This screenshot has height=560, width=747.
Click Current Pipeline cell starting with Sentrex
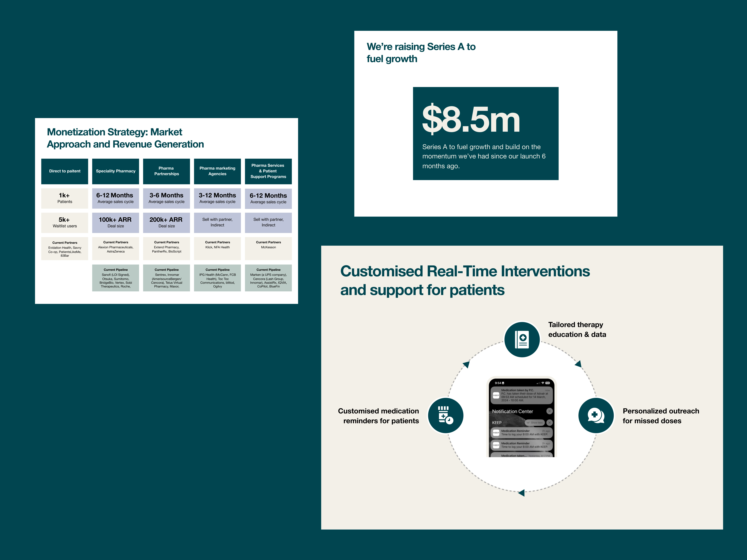[x=166, y=278]
